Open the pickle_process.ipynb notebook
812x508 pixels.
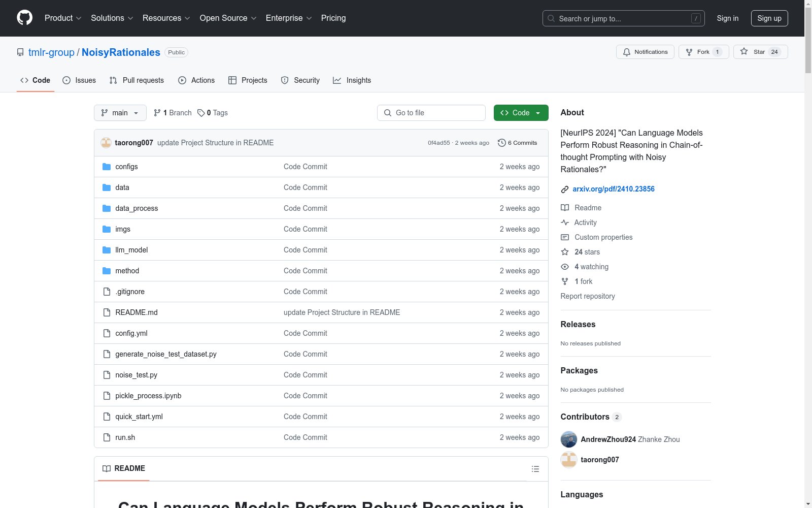[148, 396]
